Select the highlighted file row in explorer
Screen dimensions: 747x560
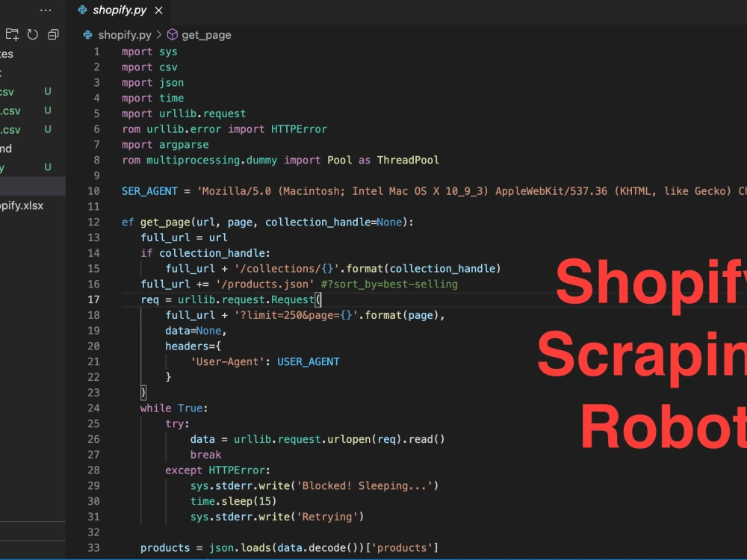click(32, 186)
